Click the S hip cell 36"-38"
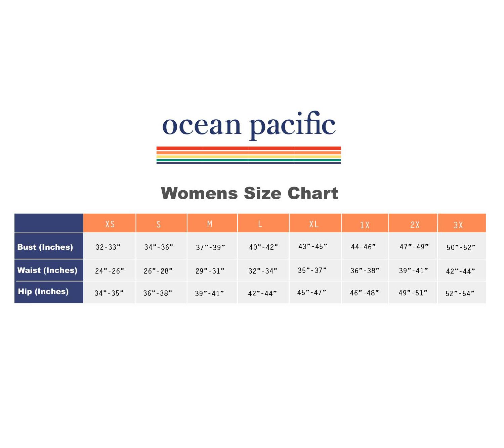 158,293
